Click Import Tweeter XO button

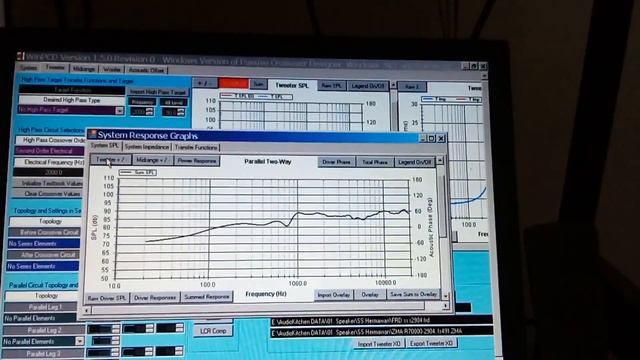379,344
